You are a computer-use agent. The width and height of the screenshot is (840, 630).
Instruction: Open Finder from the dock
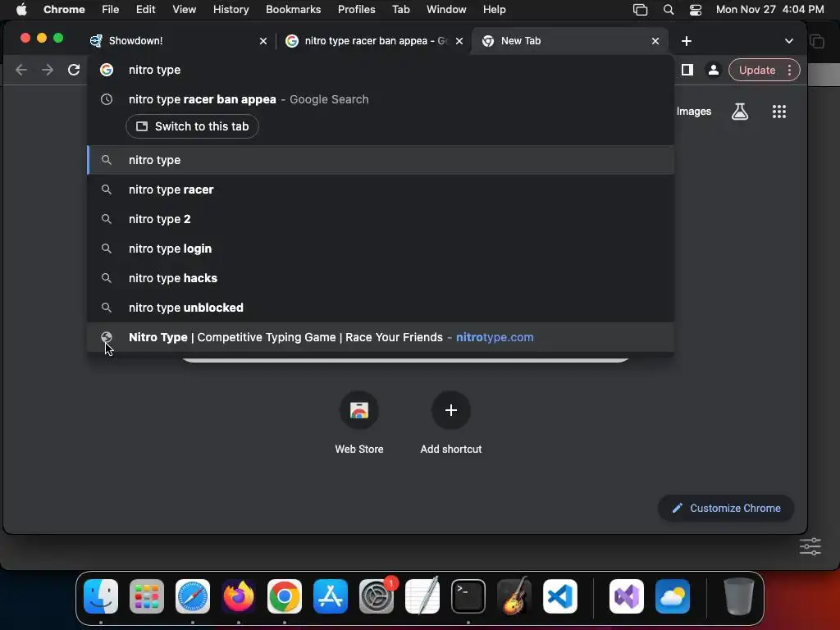101,596
